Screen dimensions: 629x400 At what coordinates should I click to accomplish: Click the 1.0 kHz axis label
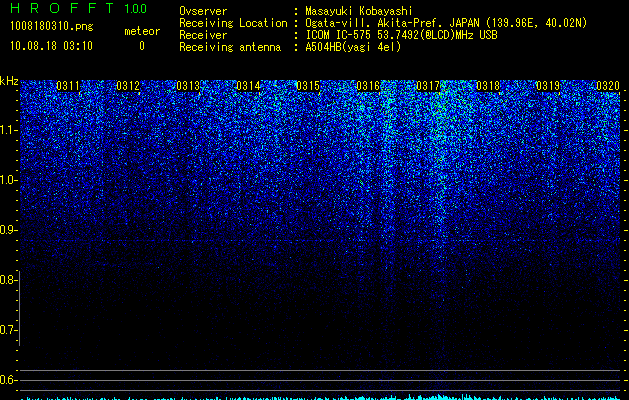click(8, 180)
